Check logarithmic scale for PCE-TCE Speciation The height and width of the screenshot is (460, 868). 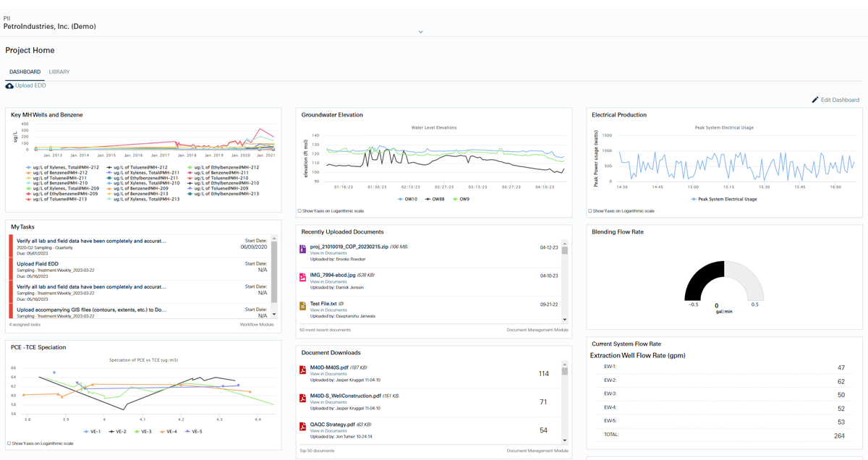[x=9, y=443]
